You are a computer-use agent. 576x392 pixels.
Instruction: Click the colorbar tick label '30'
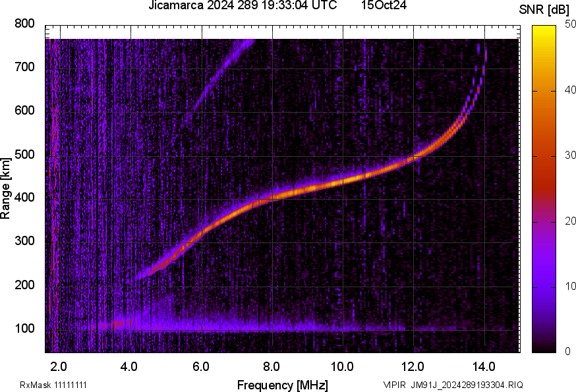[570, 155]
